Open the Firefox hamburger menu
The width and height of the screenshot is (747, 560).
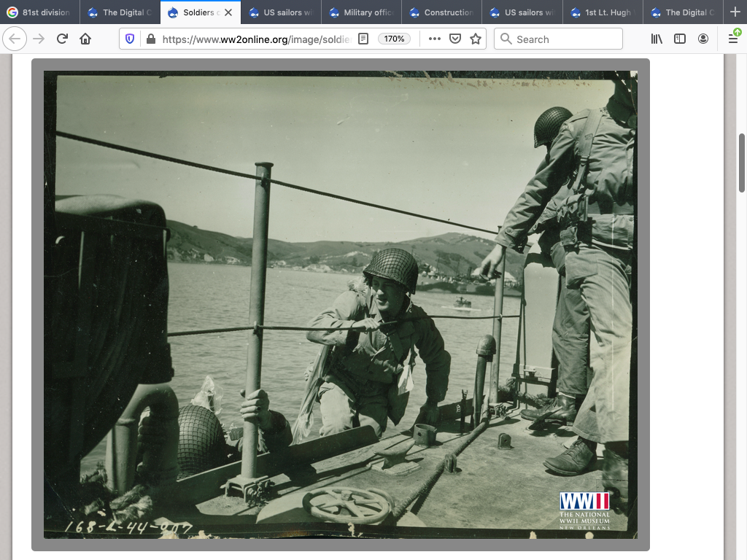pyautogui.click(x=733, y=39)
